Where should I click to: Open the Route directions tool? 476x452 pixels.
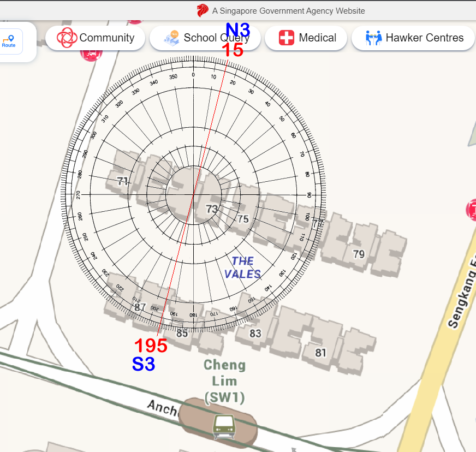pyautogui.click(x=9, y=41)
